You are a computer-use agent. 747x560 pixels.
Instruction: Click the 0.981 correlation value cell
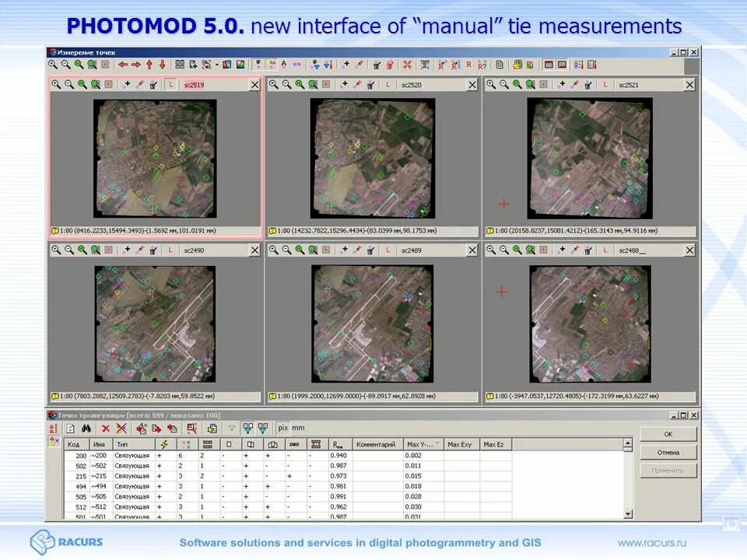tap(338, 486)
